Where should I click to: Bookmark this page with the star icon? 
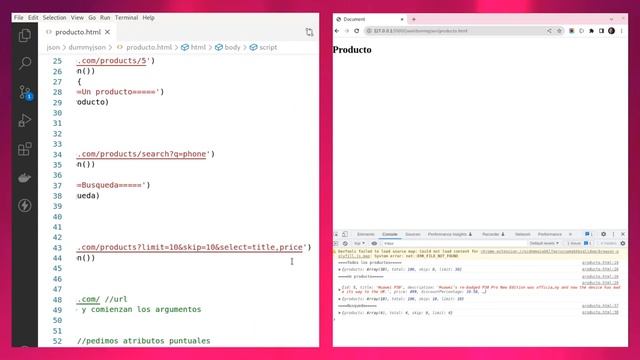pyautogui.click(x=559, y=31)
